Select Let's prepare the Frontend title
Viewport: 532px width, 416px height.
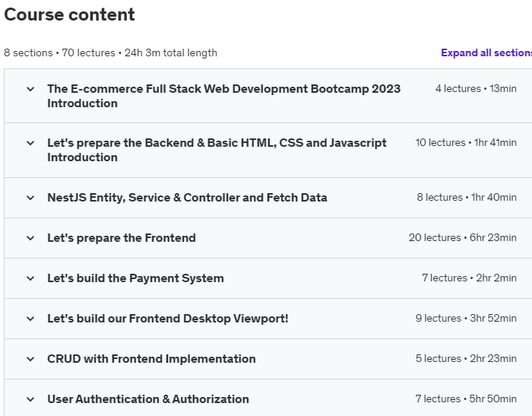pos(122,238)
